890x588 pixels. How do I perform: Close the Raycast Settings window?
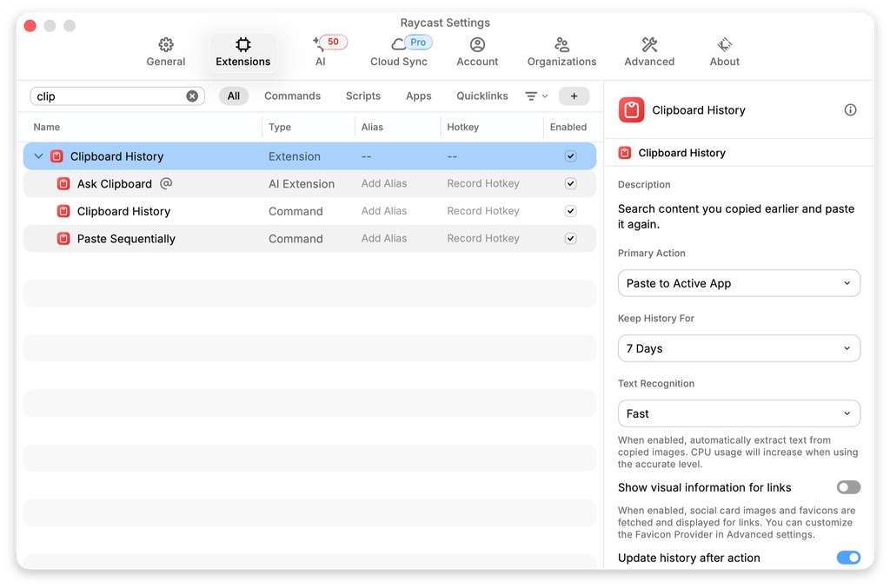coord(30,25)
